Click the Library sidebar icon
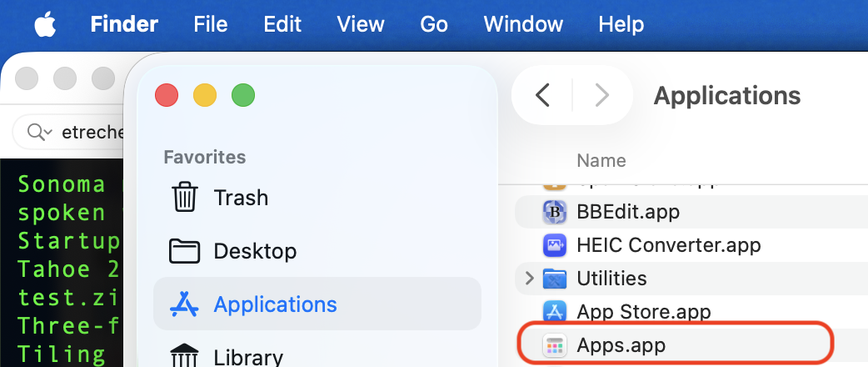This screenshot has height=367, width=868. point(184,356)
